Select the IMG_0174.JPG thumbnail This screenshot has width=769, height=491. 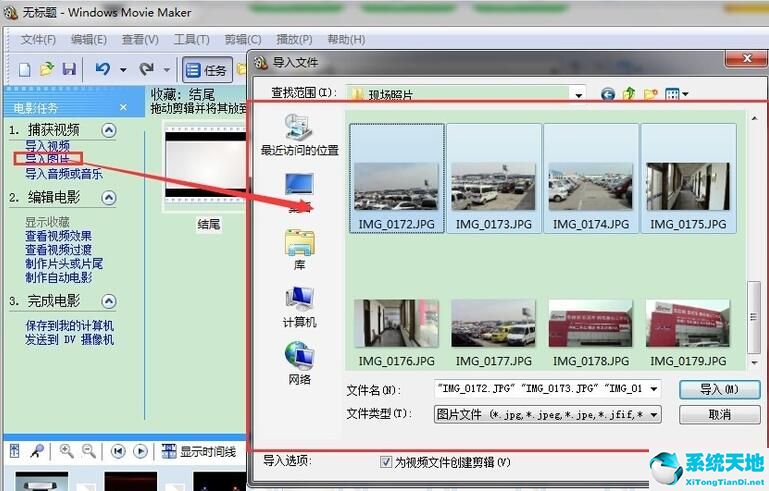coord(591,178)
